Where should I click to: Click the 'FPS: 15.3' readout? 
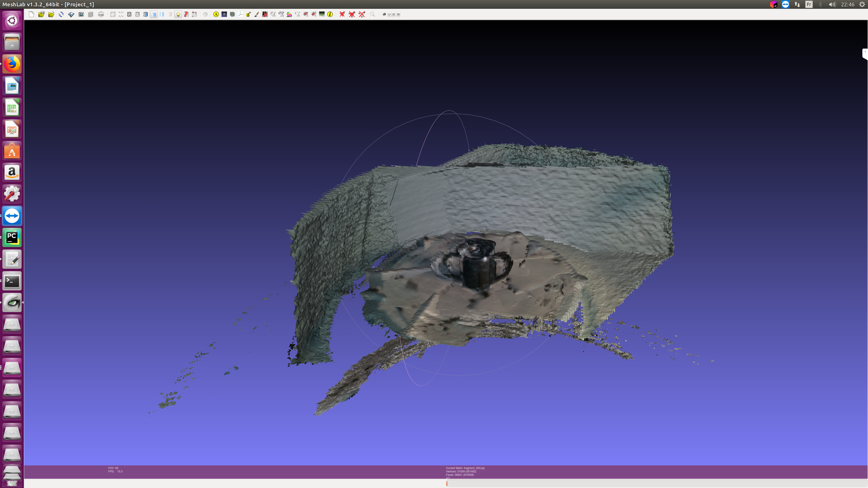click(x=115, y=471)
